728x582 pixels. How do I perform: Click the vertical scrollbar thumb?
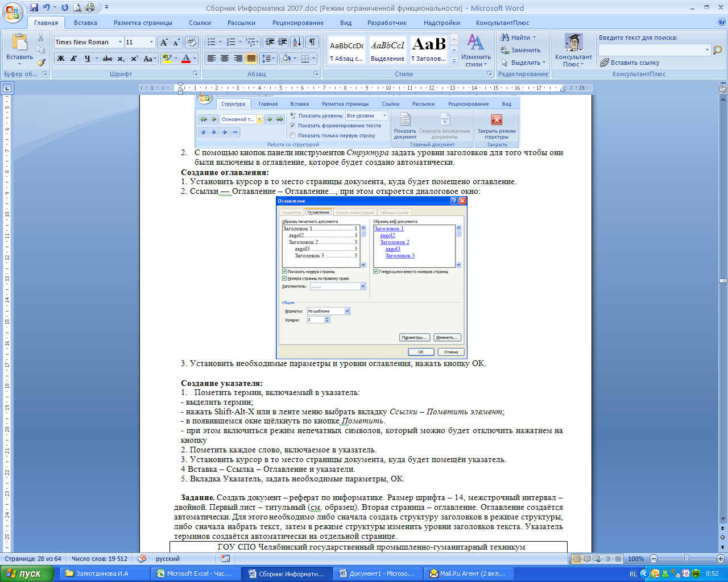click(x=722, y=281)
